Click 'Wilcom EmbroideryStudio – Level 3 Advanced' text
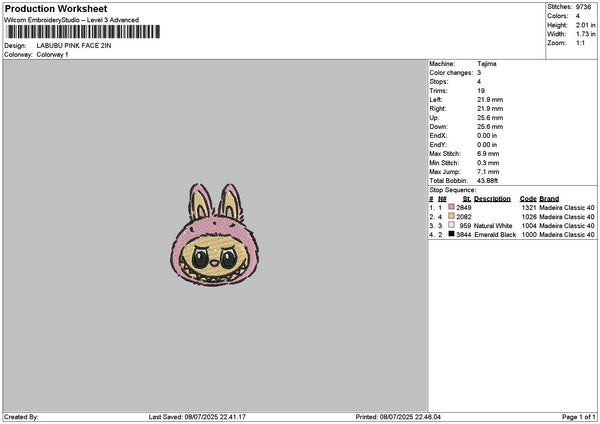Viewport: 600px width, 424px height. click(x=72, y=20)
